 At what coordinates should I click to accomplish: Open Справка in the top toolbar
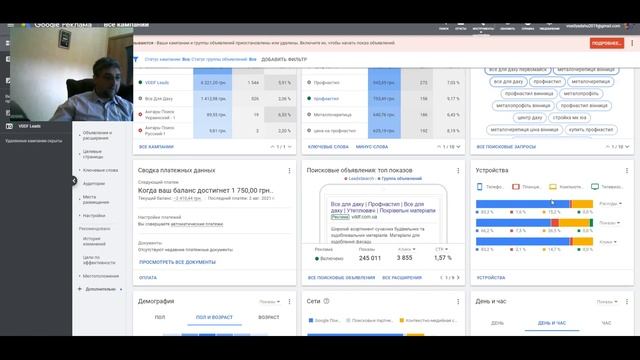(x=527, y=27)
